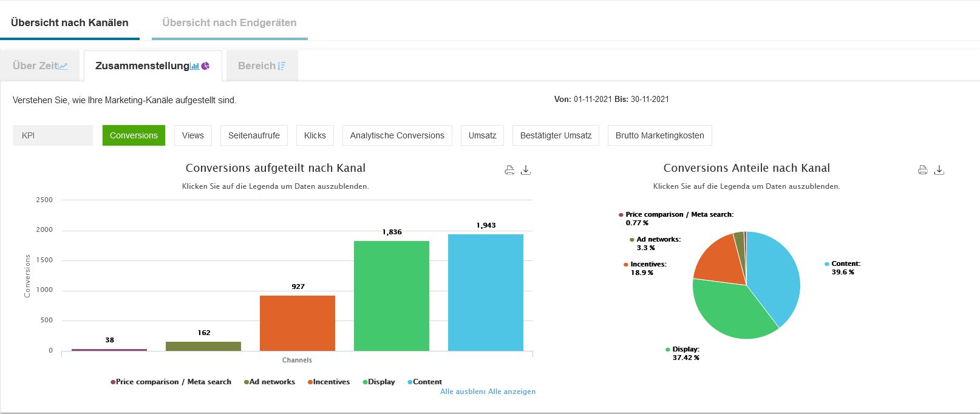Download the pie chart data
The image size is (980, 414).
(x=939, y=170)
